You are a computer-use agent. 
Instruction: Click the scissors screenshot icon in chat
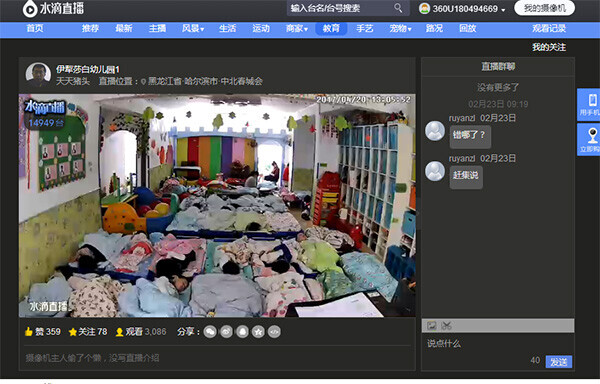(x=446, y=326)
